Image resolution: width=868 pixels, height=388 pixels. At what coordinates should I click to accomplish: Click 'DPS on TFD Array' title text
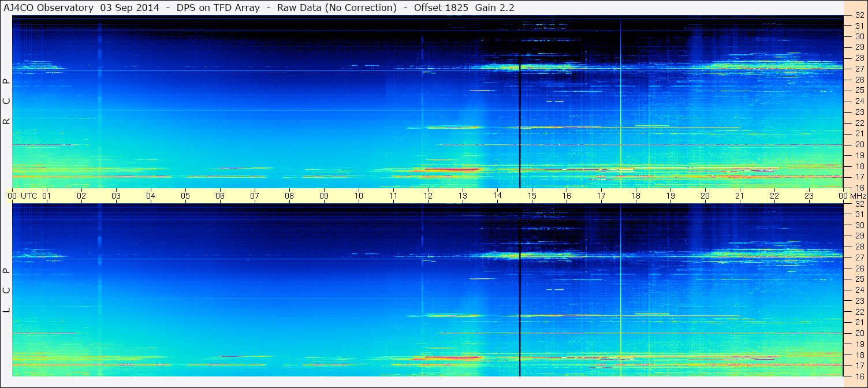[218, 8]
